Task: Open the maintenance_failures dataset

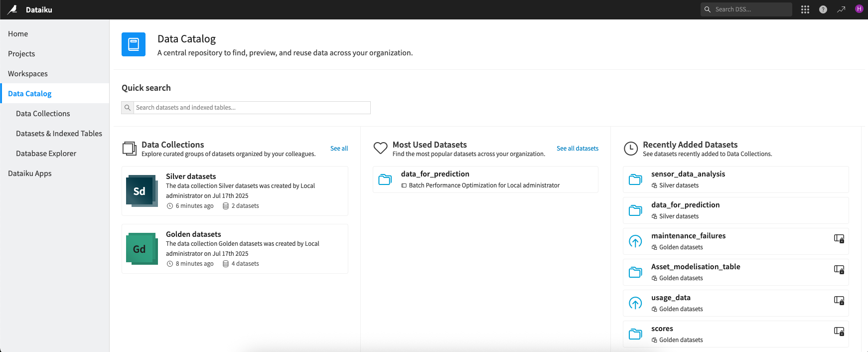Action: point(688,236)
